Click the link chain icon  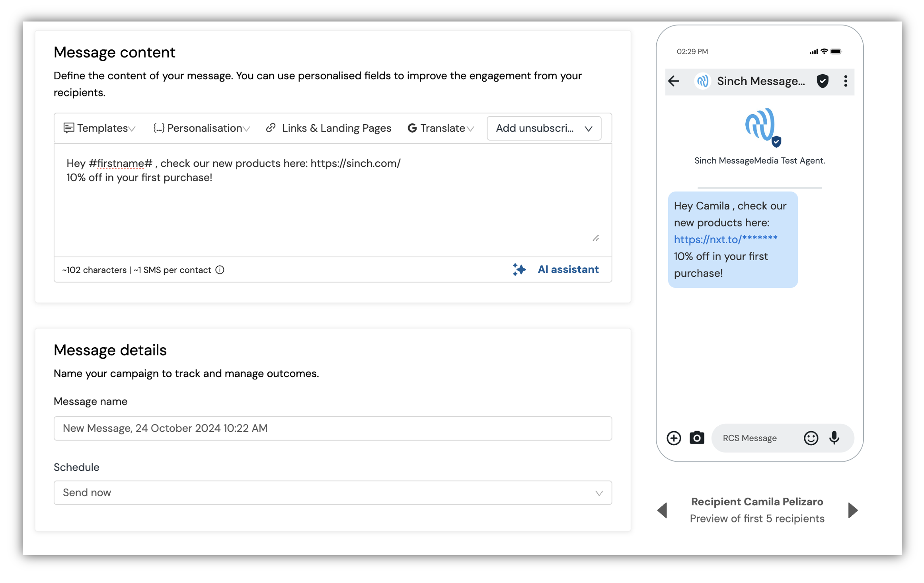point(271,128)
